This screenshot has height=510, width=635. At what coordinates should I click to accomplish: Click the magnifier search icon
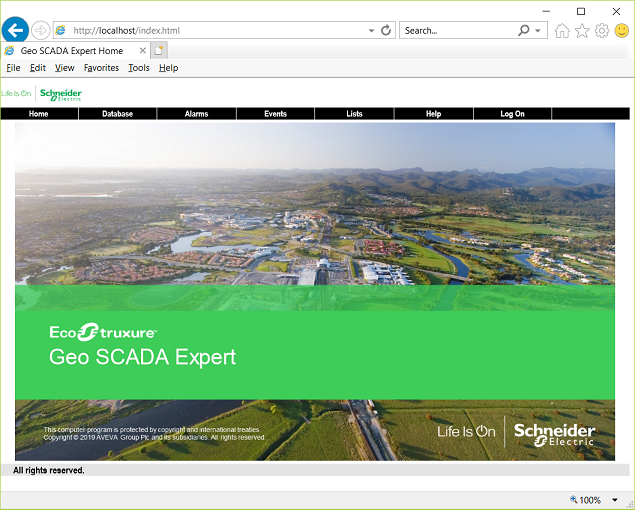523,31
